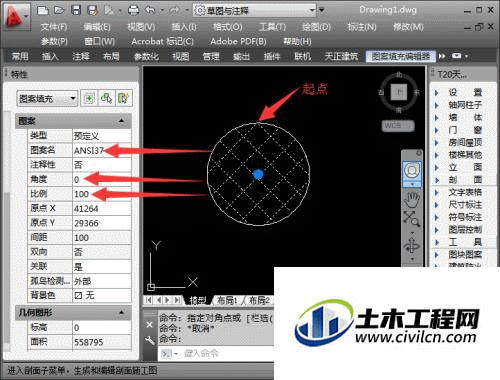Screen dimensions: 500x380
Task: Click the Quick Select icon in properties
Action: pyautogui.click(x=123, y=98)
